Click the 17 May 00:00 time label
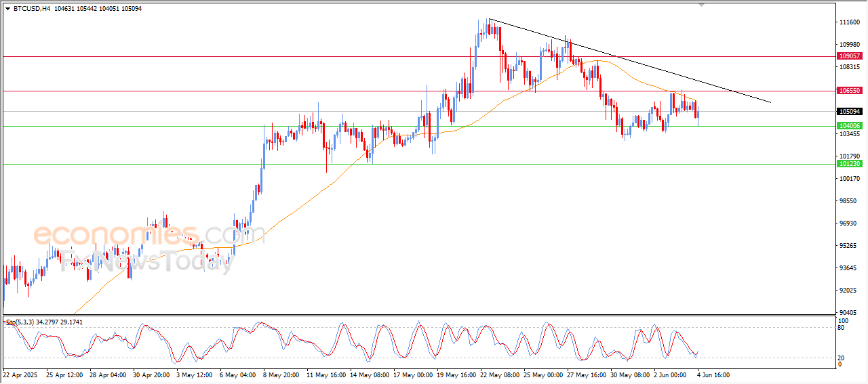Viewport: 868px width, 384px height. coord(413,374)
